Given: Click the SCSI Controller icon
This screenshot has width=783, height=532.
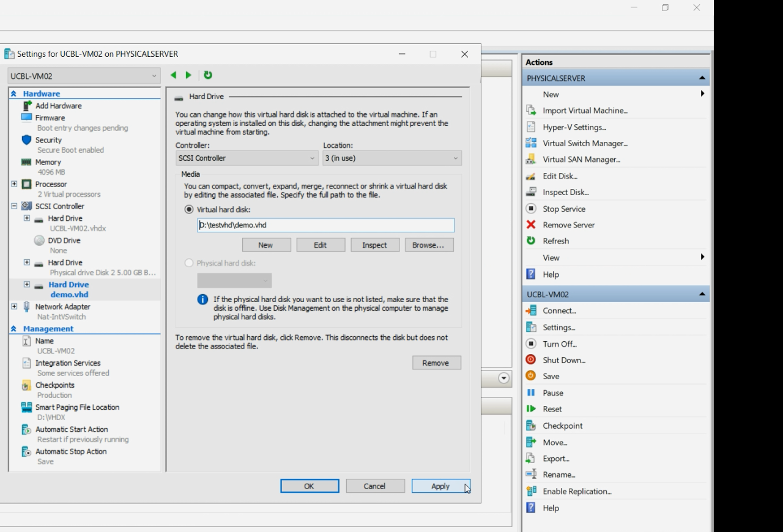Looking at the screenshot, I should tap(26, 206).
